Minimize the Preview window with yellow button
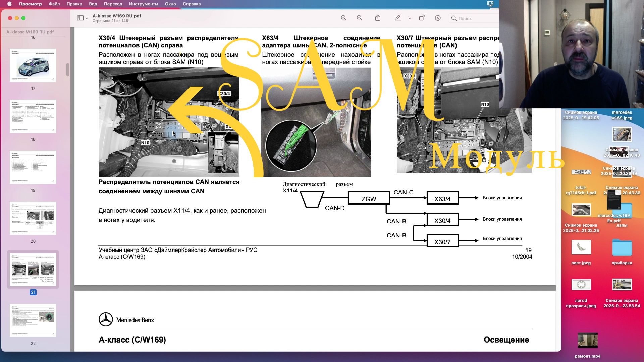The image size is (644, 362). coord(17,18)
